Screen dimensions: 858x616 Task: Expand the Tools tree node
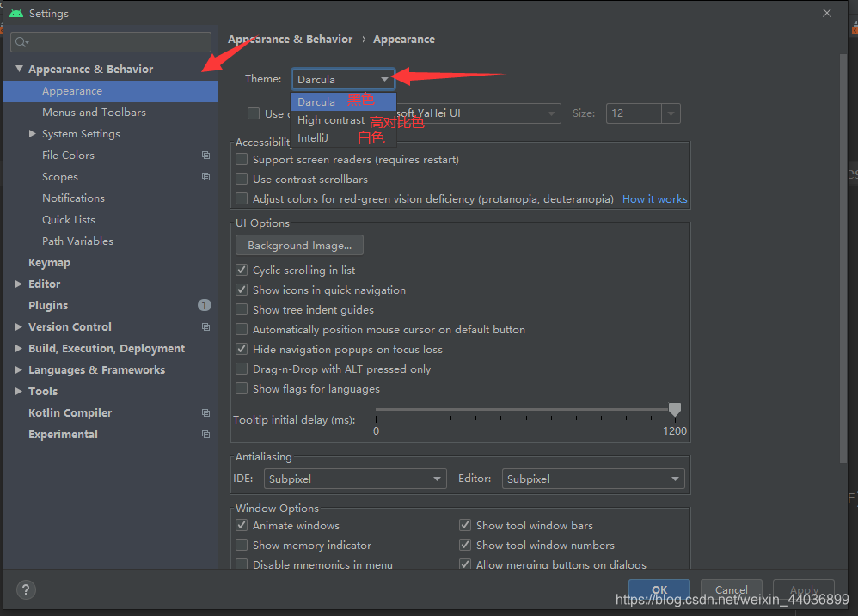(19, 392)
